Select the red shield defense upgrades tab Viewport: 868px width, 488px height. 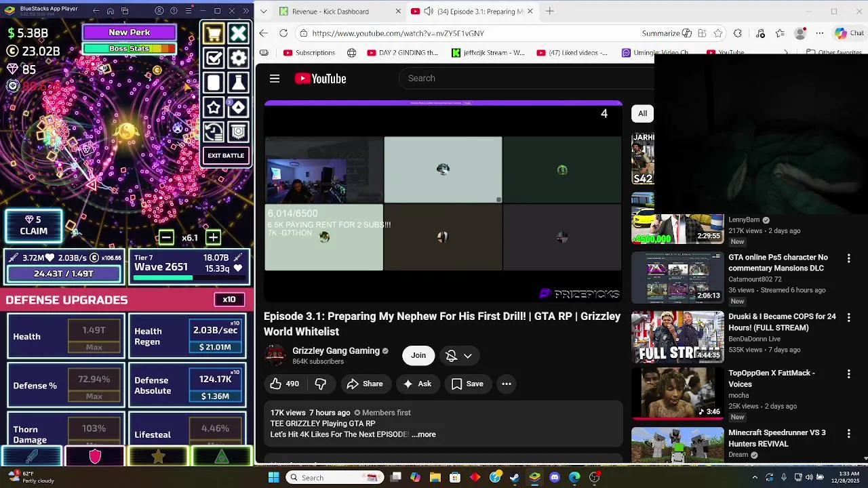click(95, 456)
